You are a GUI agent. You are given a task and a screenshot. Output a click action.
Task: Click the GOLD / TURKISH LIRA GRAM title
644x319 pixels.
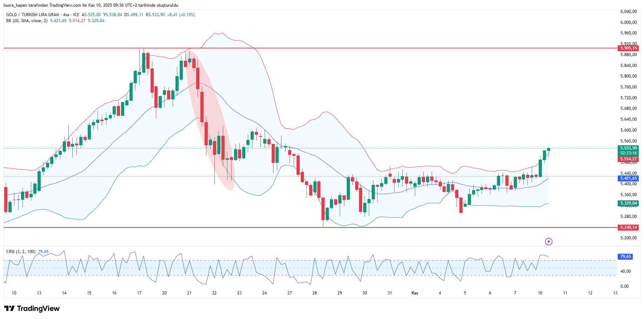pyautogui.click(x=33, y=15)
